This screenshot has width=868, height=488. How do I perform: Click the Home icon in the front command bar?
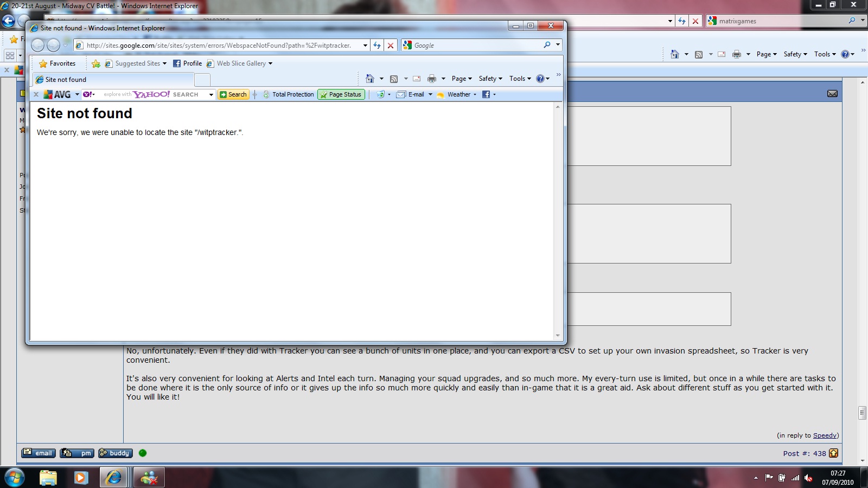click(x=370, y=79)
